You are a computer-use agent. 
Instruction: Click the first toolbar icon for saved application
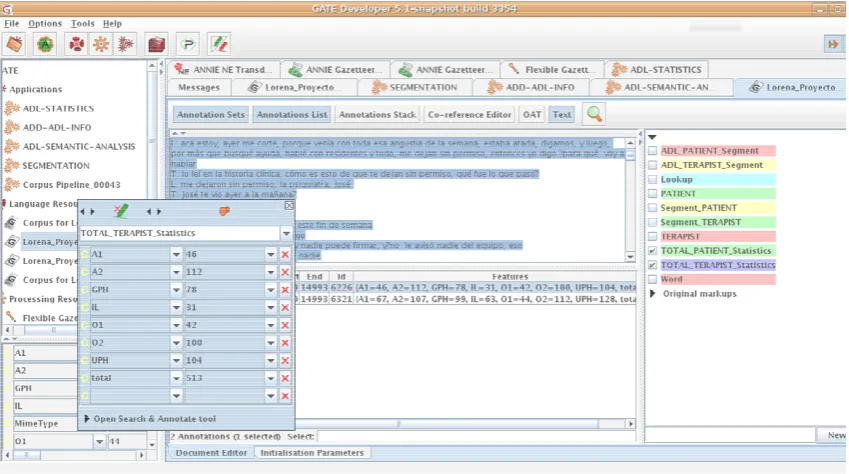coord(15,44)
